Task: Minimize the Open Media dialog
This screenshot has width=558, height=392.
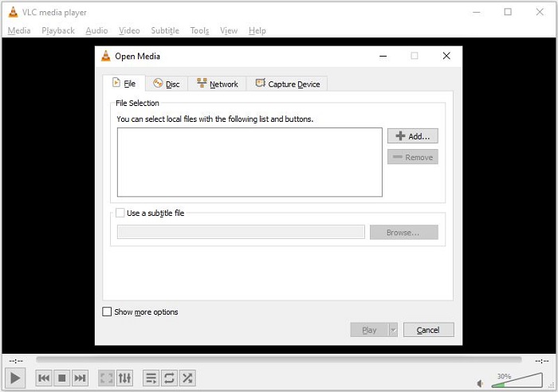Action: [x=383, y=56]
